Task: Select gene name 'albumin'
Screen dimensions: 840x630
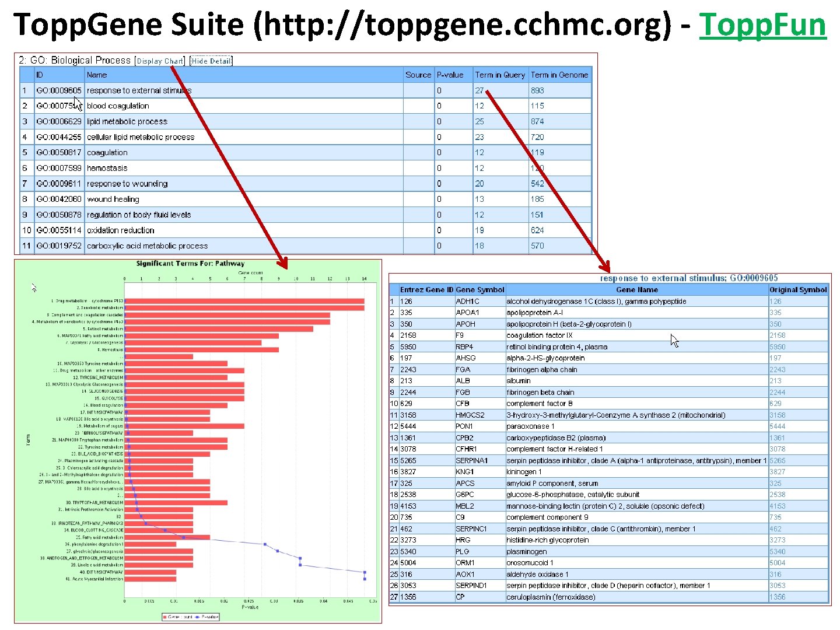Action: tap(519, 381)
